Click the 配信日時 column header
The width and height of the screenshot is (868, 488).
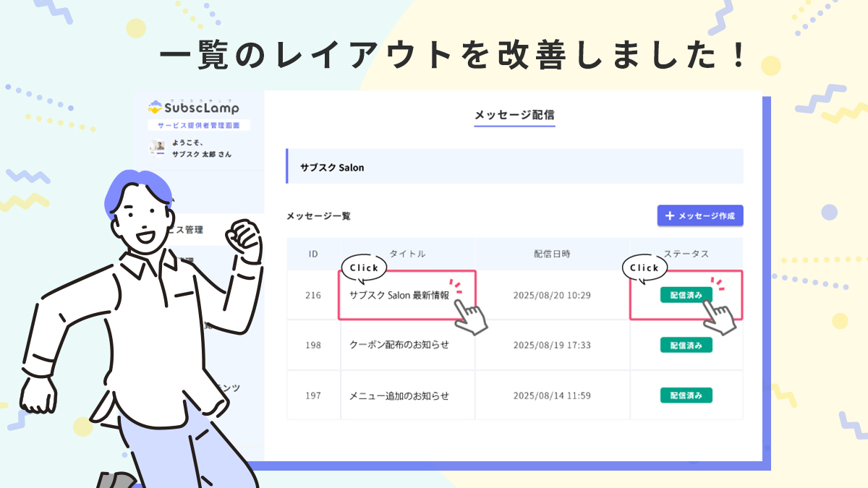[552, 254]
